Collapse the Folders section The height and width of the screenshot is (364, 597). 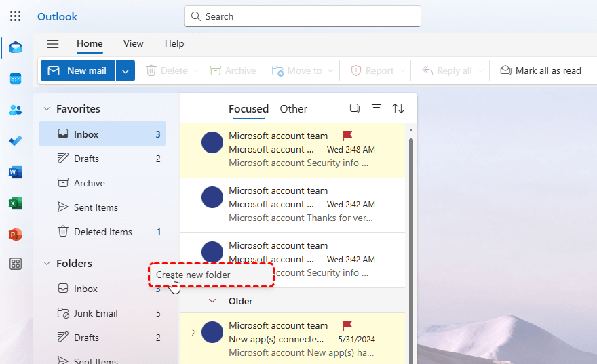point(47,263)
